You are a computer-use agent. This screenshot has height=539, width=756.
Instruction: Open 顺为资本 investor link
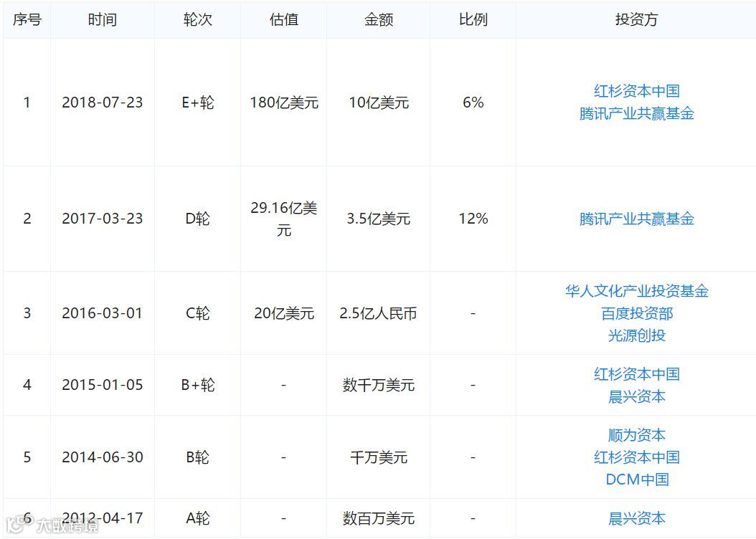[x=636, y=436]
